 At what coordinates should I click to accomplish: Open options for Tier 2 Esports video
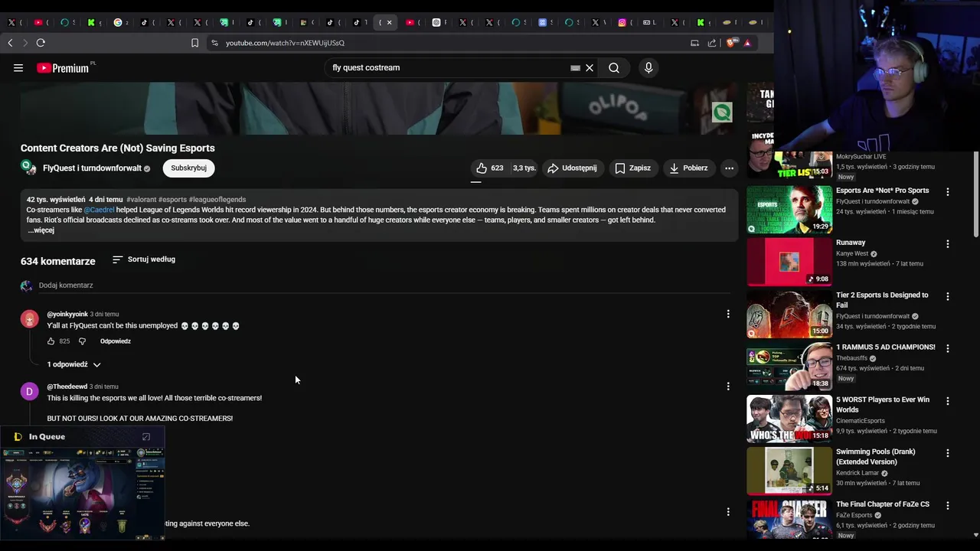point(948,296)
